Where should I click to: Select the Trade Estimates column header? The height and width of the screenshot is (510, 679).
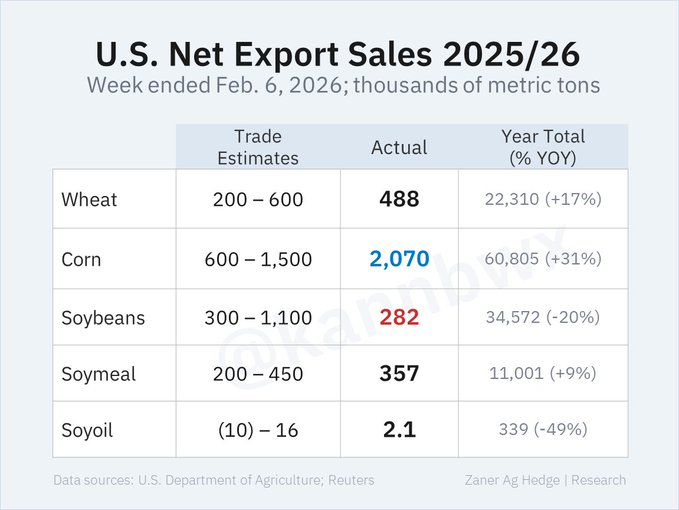point(258,147)
